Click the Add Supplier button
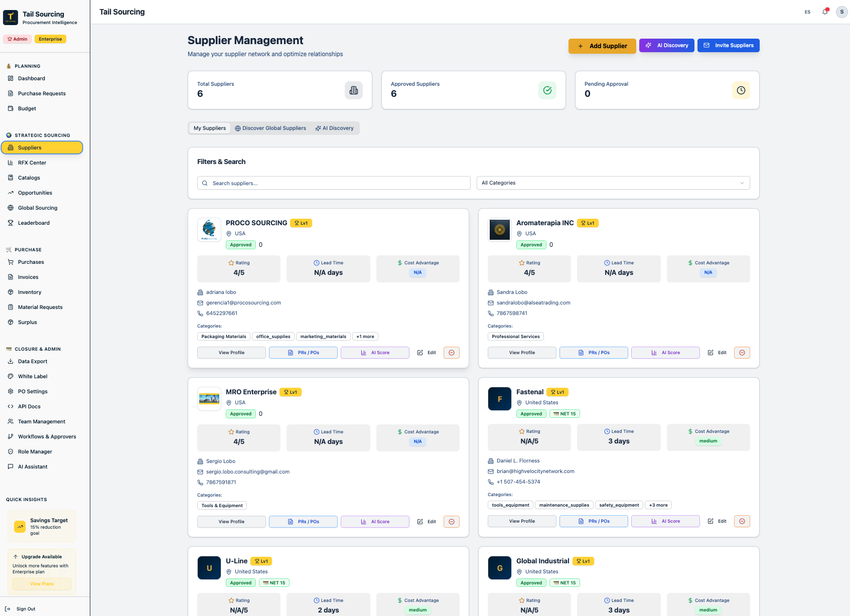The image size is (850, 616). (602, 46)
